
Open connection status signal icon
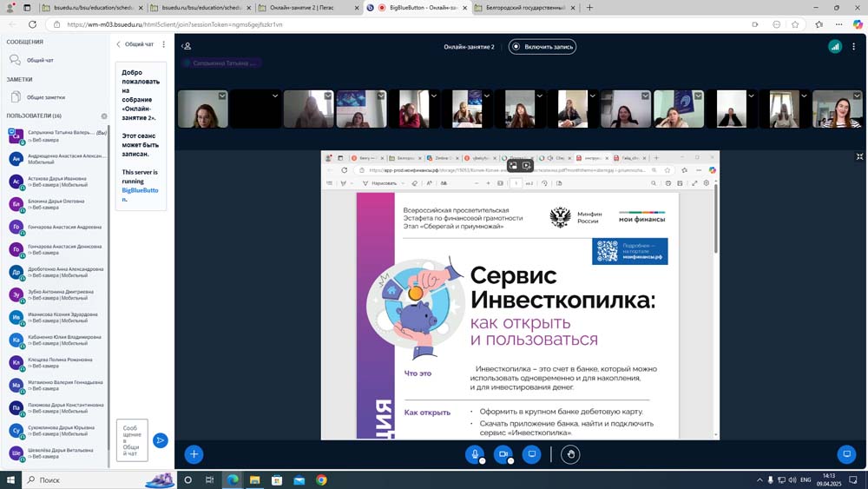[x=835, y=47]
